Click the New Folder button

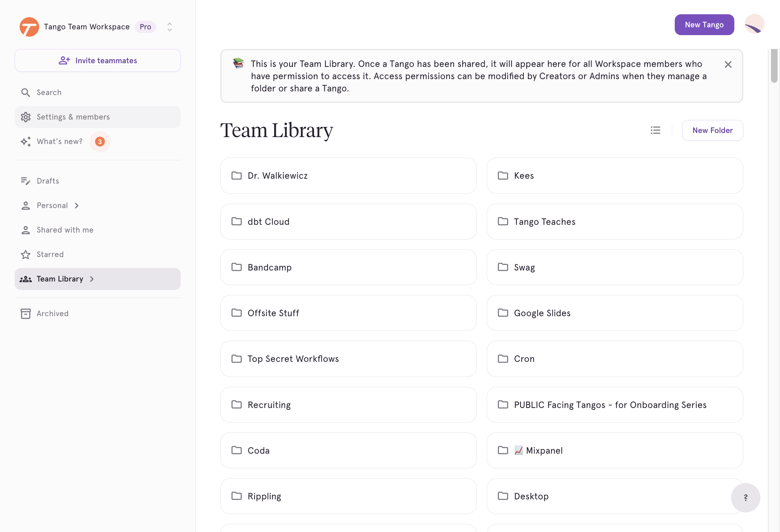tap(712, 131)
